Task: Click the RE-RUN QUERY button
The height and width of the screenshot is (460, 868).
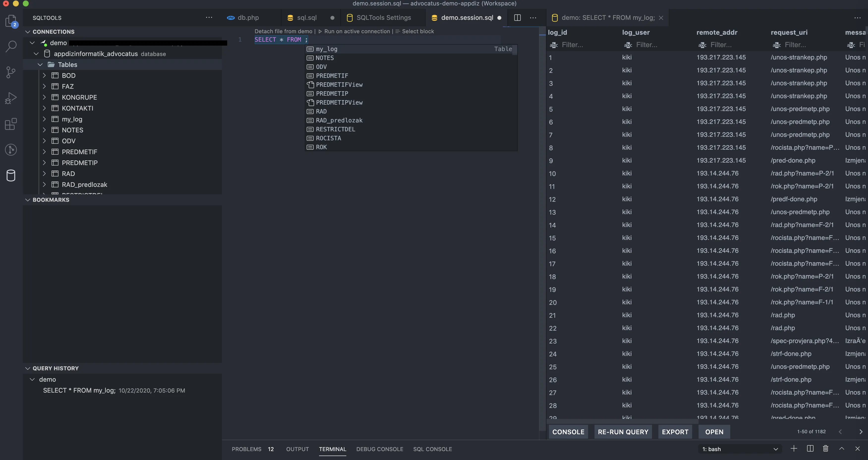Action: click(x=623, y=432)
